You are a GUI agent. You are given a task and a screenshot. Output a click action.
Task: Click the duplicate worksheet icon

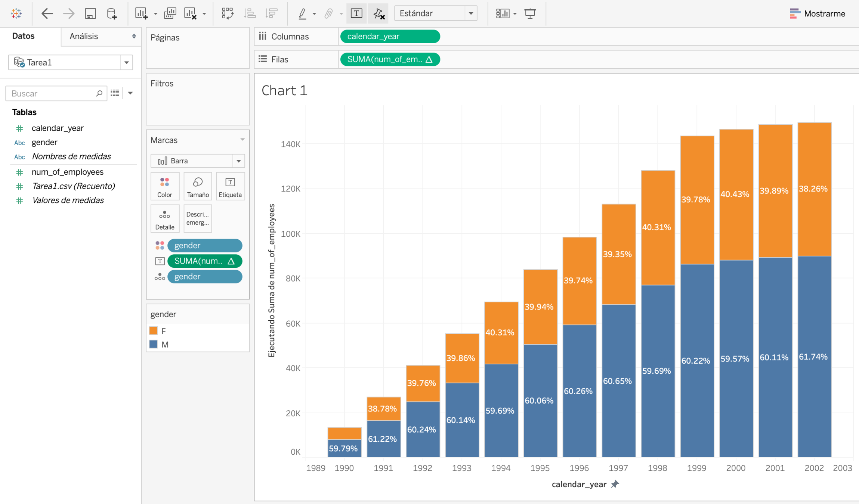[x=170, y=13]
